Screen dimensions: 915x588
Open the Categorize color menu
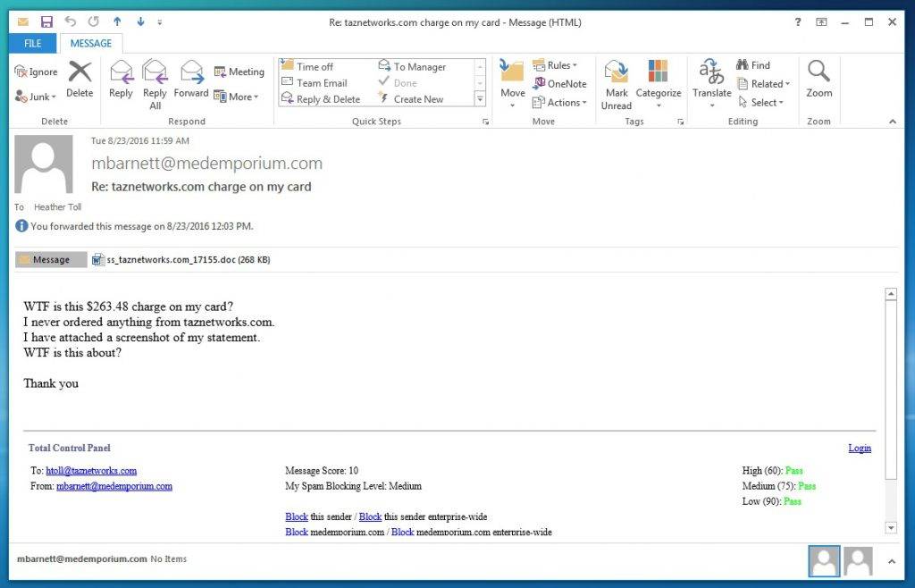(x=659, y=82)
